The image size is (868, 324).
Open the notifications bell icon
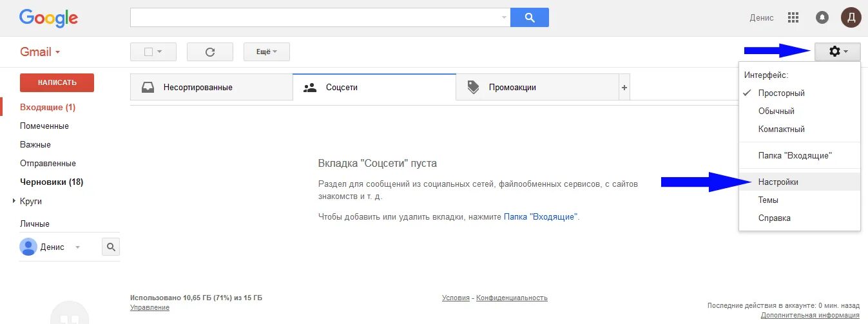click(822, 17)
